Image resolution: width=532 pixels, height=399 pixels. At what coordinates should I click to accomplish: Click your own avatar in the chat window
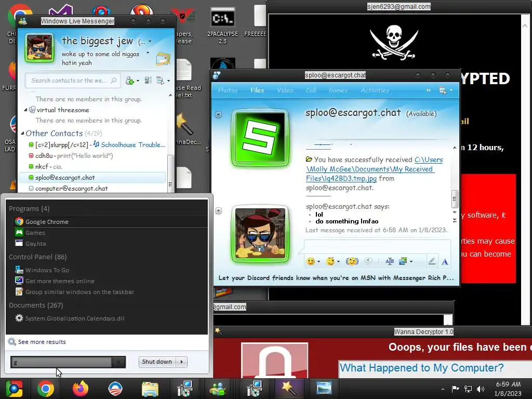coord(260,234)
